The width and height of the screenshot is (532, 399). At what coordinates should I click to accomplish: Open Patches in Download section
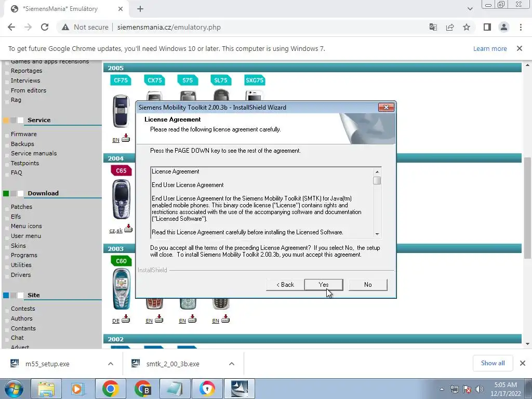click(x=21, y=207)
